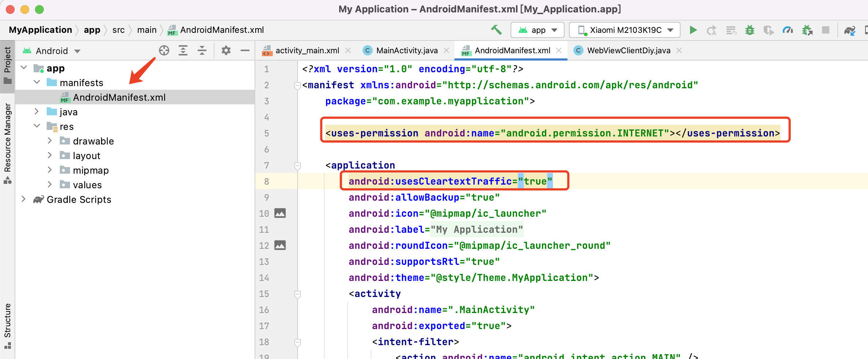Open Project panel gear options
868x359 pixels.
pos(226,50)
